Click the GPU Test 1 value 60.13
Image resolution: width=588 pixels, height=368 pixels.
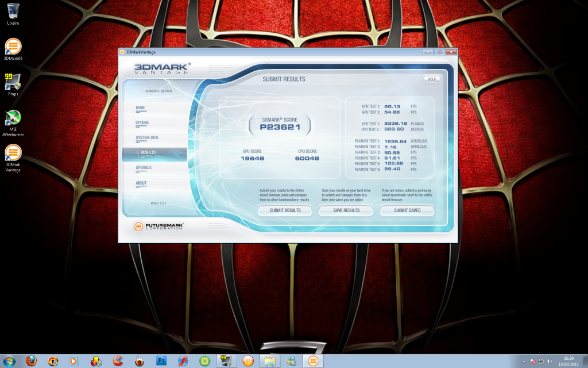[392, 106]
